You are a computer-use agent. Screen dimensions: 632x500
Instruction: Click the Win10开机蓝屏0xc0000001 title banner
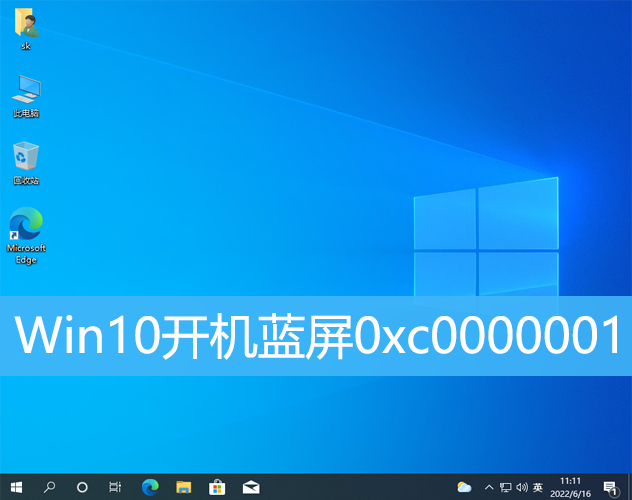[316, 336]
